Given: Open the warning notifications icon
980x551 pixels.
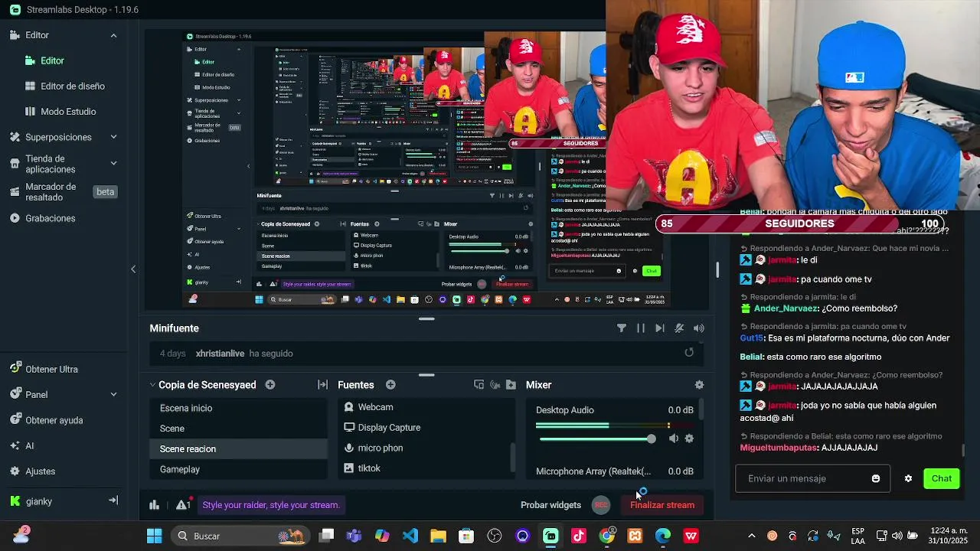Looking at the screenshot, I should click(x=182, y=505).
